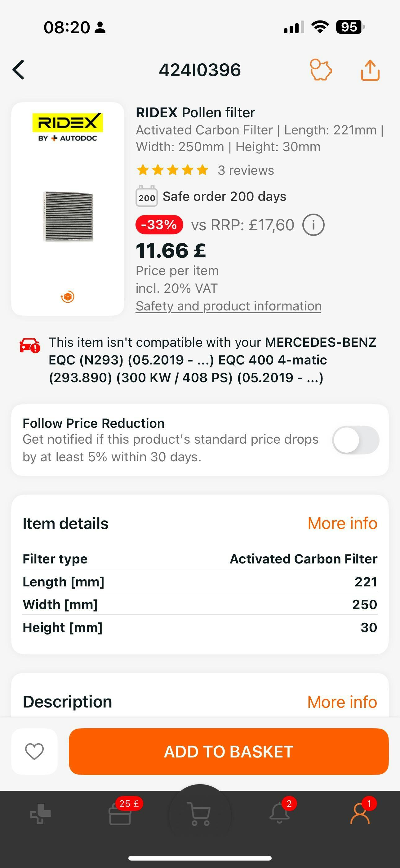Enable Follow Price Reduction toggle
Screen dimensions: 400x868
click(x=355, y=440)
